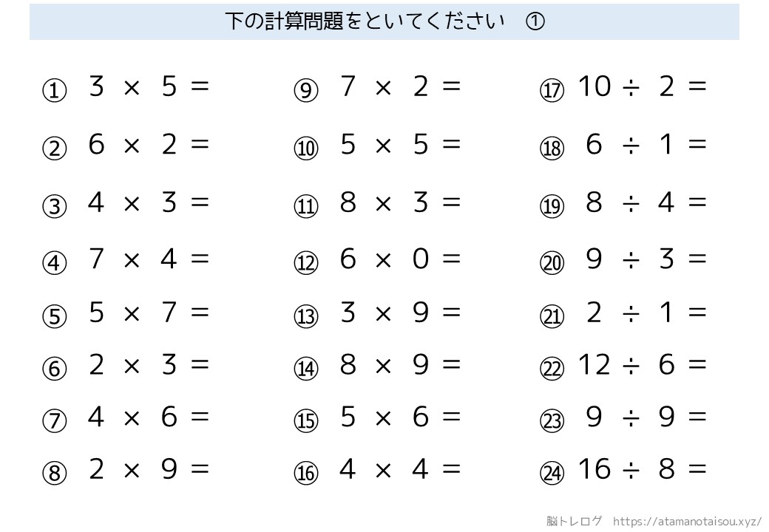Click circled number ⑳ beside 9 ÷ 3

tap(552, 263)
